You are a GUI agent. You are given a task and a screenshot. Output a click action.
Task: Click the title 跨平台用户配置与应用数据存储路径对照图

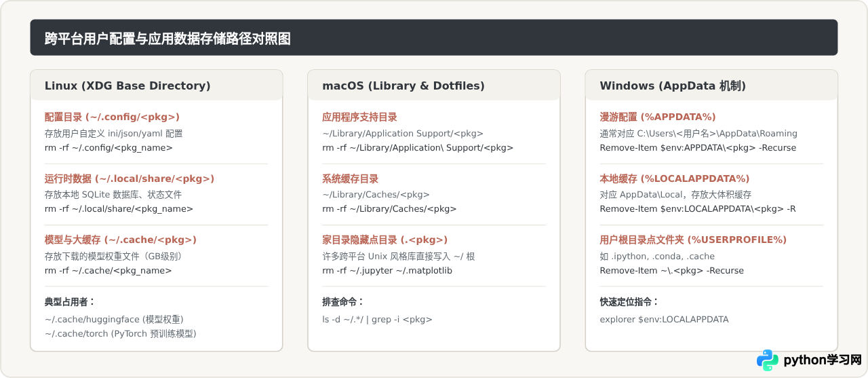tap(167, 39)
